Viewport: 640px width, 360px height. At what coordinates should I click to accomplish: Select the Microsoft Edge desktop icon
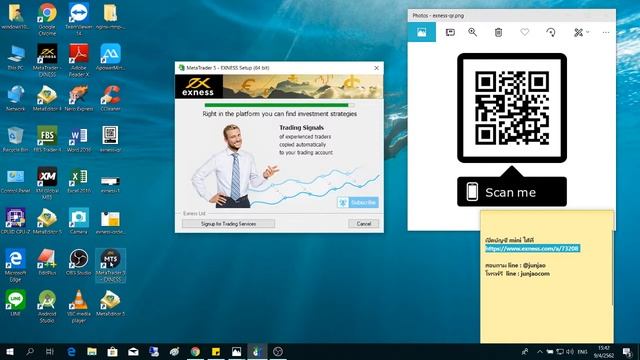(16, 265)
